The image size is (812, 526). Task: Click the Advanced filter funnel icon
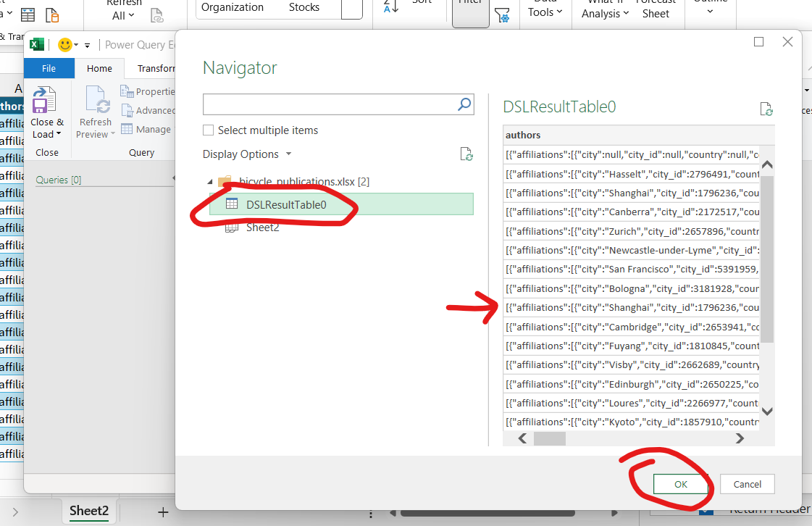501,14
